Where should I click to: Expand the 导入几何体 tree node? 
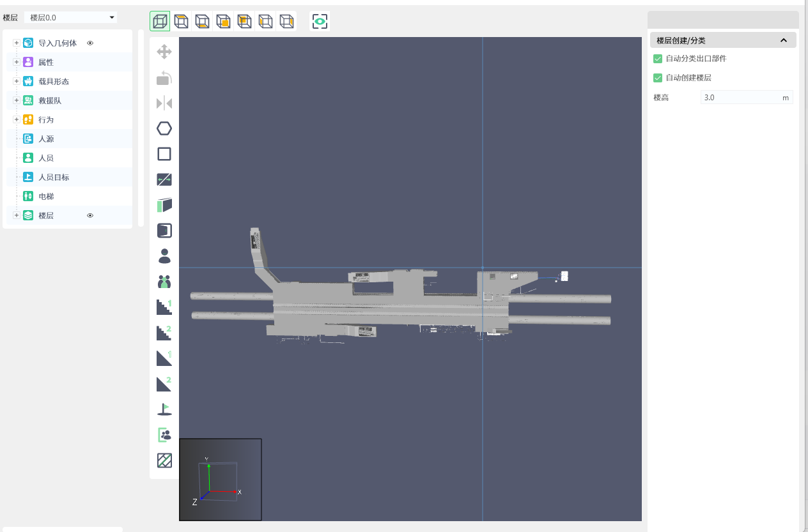pyautogui.click(x=17, y=43)
